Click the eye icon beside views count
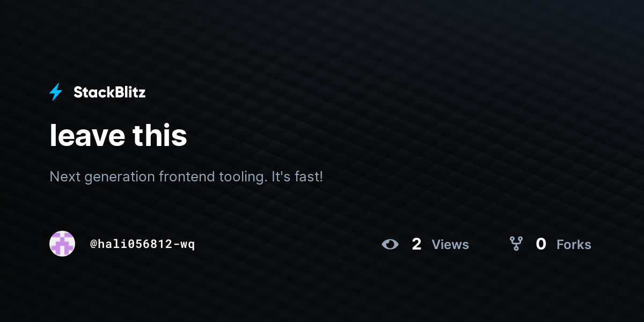This screenshot has height=322, width=644. pyautogui.click(x=390, y=245)
